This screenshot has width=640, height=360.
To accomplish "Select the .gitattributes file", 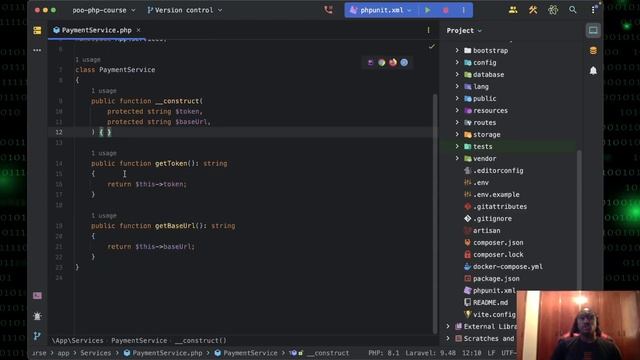I will pos(500,207).
